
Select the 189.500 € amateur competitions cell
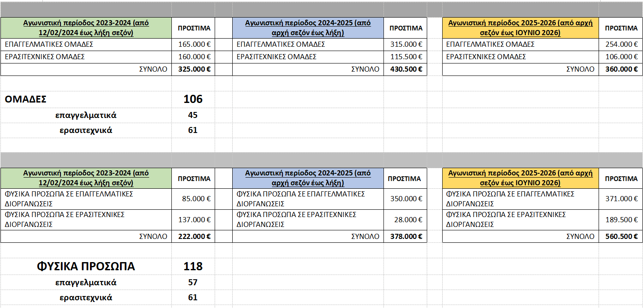620,220
